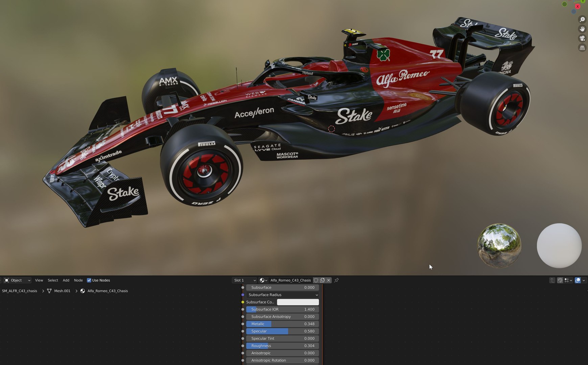
Task: Open the Node menu
Action: [x=78, y=280]
